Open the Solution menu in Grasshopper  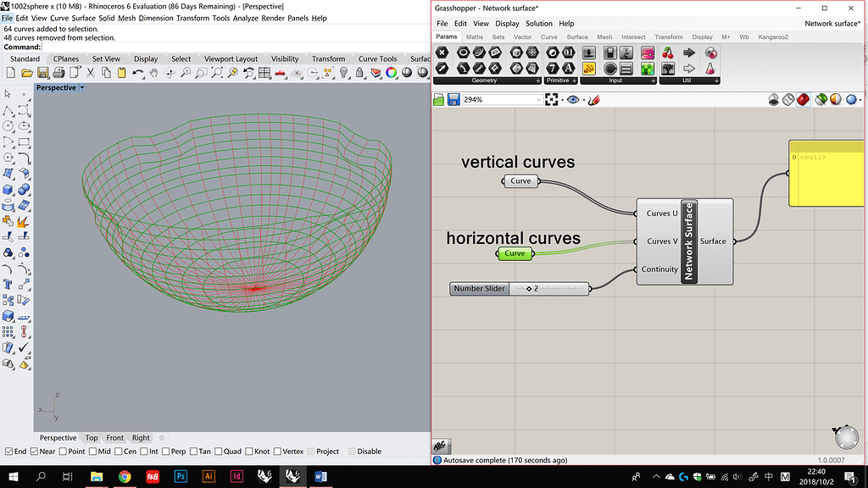pyautogui.click(x=539, y=24)
